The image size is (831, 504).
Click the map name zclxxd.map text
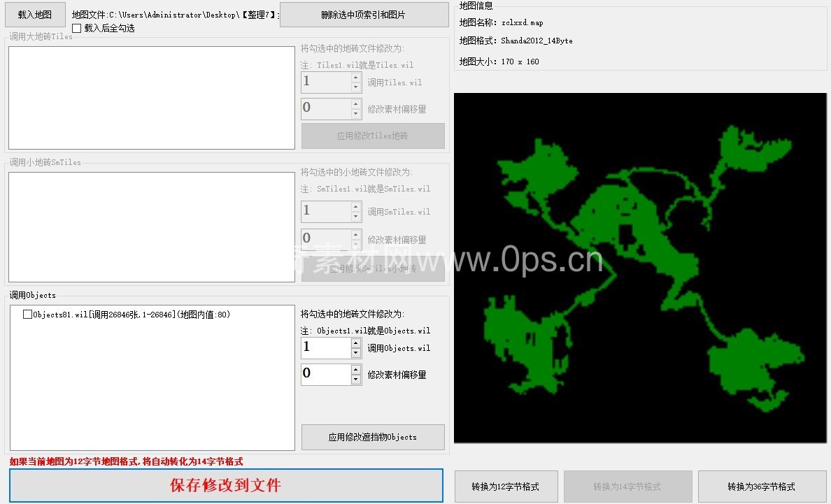(x=522, y=23)
